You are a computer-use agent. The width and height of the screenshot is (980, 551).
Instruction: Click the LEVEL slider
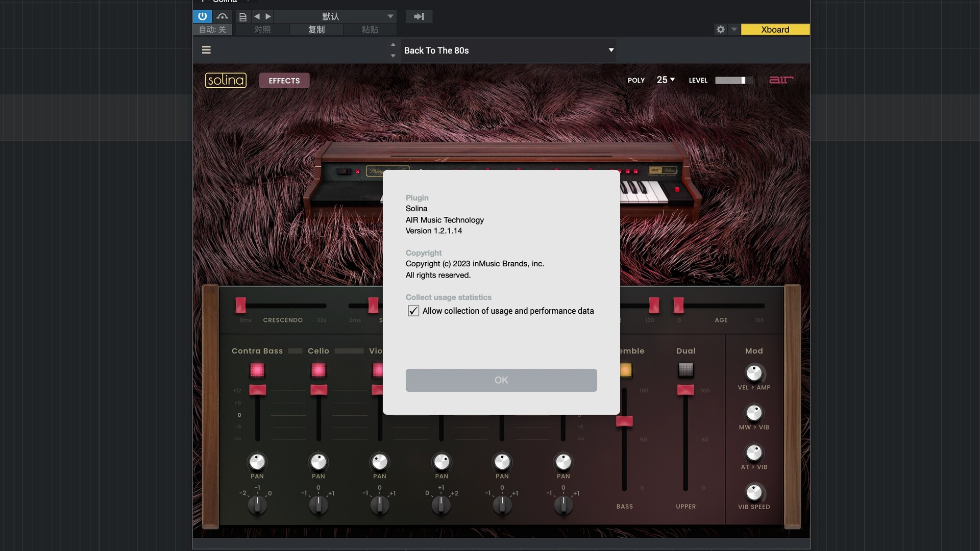(x=733, y=80)
